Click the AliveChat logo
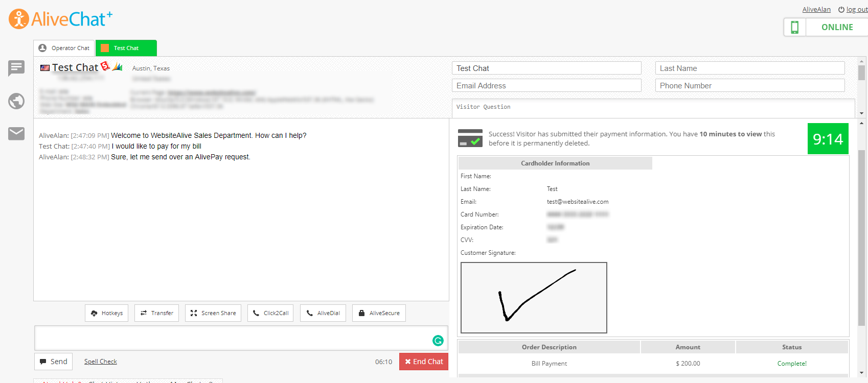The width and height of the screenshot is (868, 383). click(x=60, y=19)
